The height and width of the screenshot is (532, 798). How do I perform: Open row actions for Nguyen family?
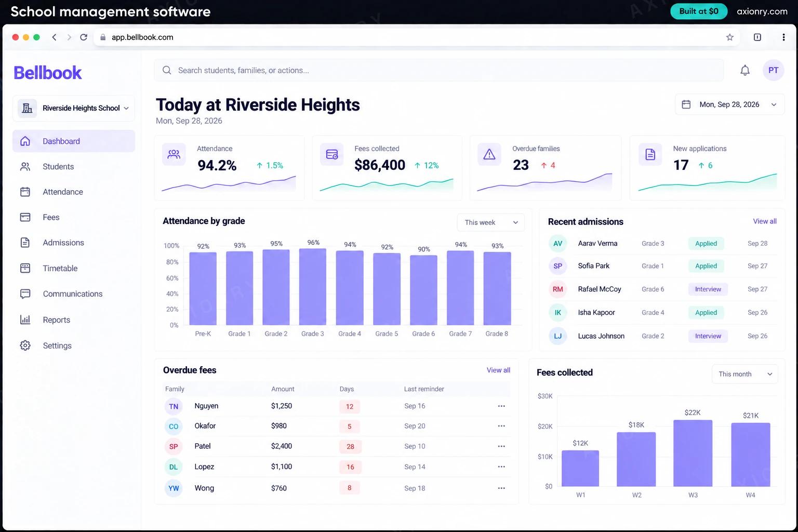point(501,406)
